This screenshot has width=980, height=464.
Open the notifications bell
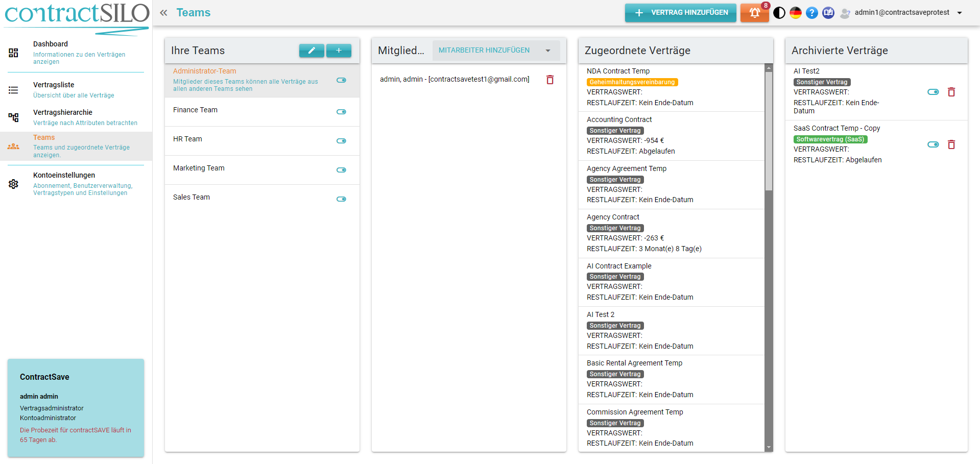coord(754,13)
